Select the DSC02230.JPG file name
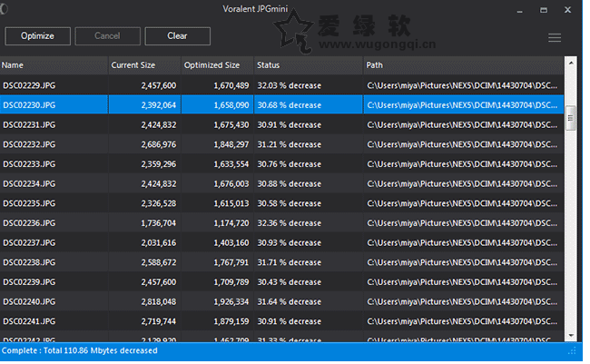 tap(29, 105)
